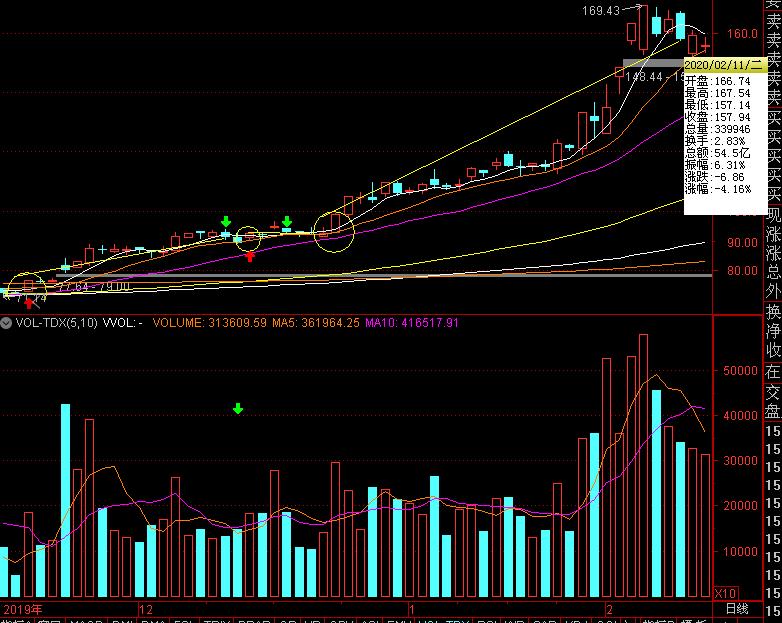
Task: Click the 50000 volume axis label
Action: pyautogui.click(x=740, y=371)
